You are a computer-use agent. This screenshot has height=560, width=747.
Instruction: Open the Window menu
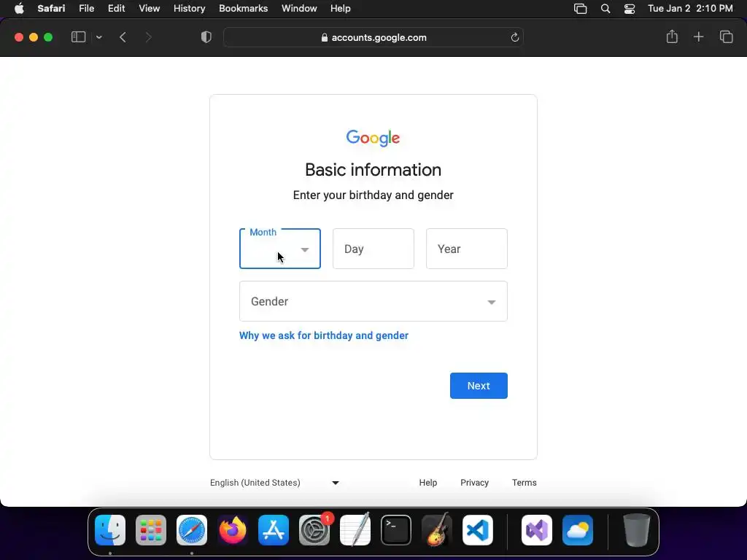[x=298, y=9]
